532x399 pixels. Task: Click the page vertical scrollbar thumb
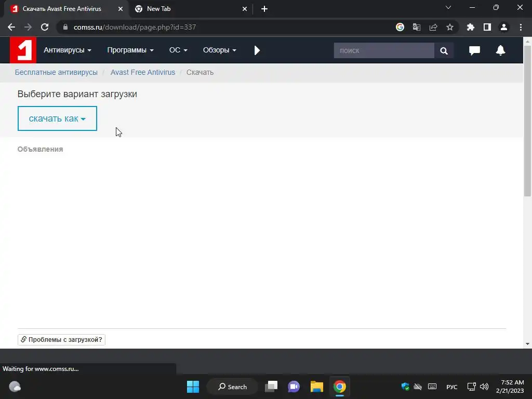click(x=527, y=121)
